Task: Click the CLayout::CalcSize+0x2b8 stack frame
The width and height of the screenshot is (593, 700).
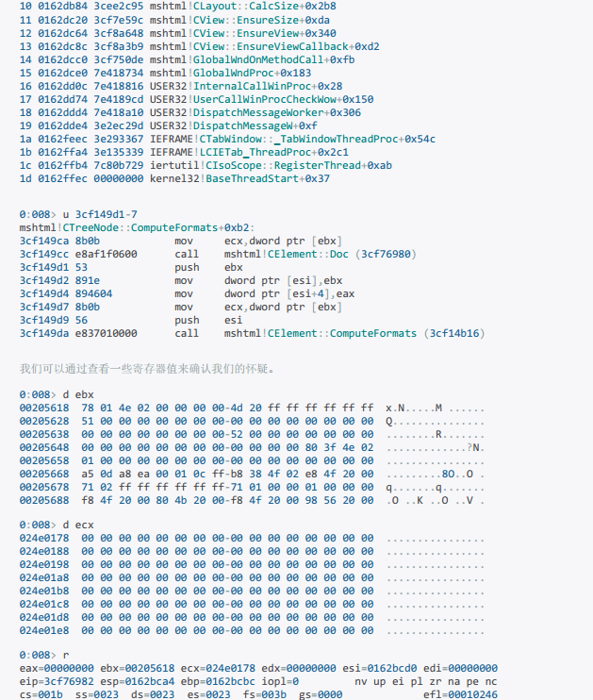Action: point(242,6)
